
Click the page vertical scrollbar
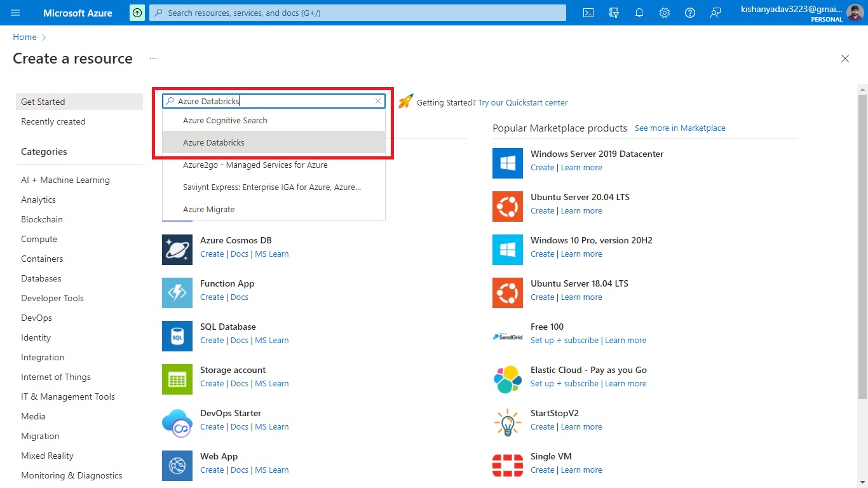(862, 247)
